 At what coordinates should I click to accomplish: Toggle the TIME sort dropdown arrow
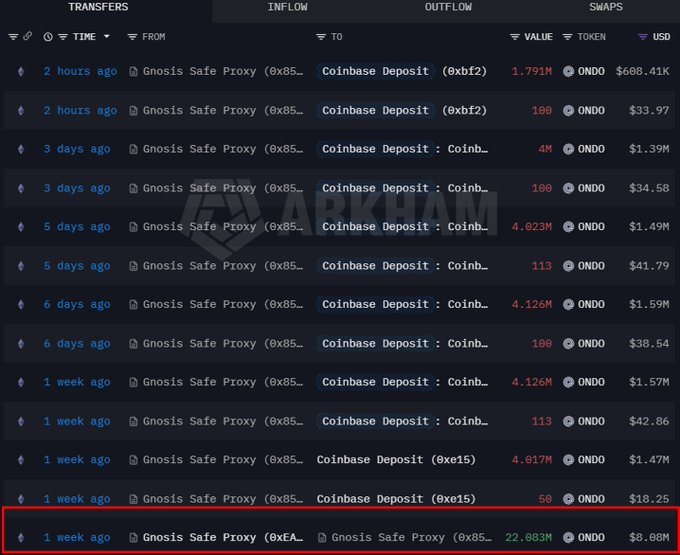point(106,36)
